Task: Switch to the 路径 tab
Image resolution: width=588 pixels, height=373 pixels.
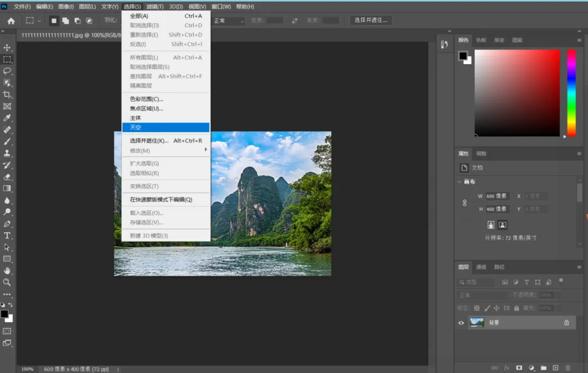Action: pyautogui.click(x=499, y=267)
